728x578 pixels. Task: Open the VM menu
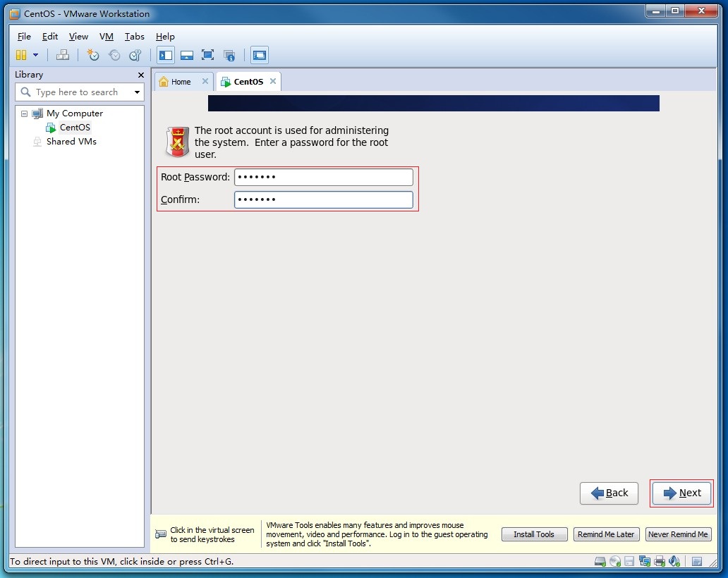coord(106,37)
